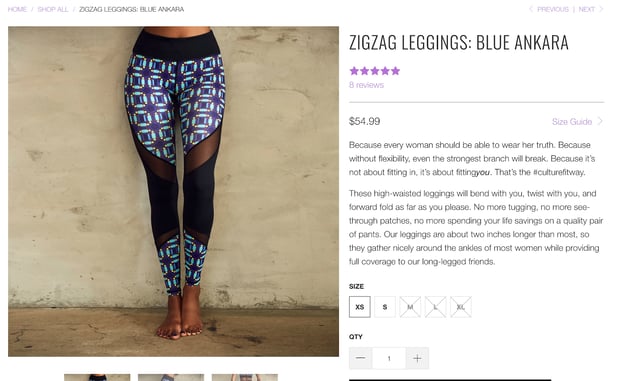Click the plus quantity icon
Screen dimensions: 624x381
[417, 358]
